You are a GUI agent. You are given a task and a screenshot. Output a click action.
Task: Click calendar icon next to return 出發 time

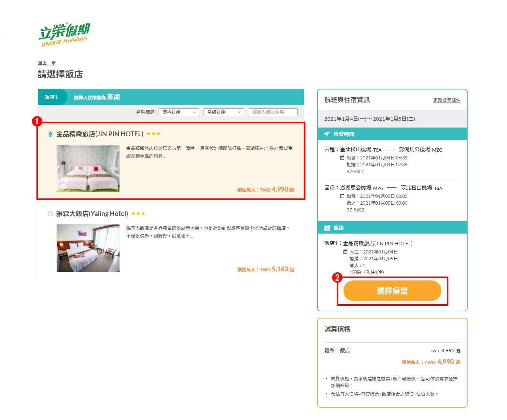(342, 196)
